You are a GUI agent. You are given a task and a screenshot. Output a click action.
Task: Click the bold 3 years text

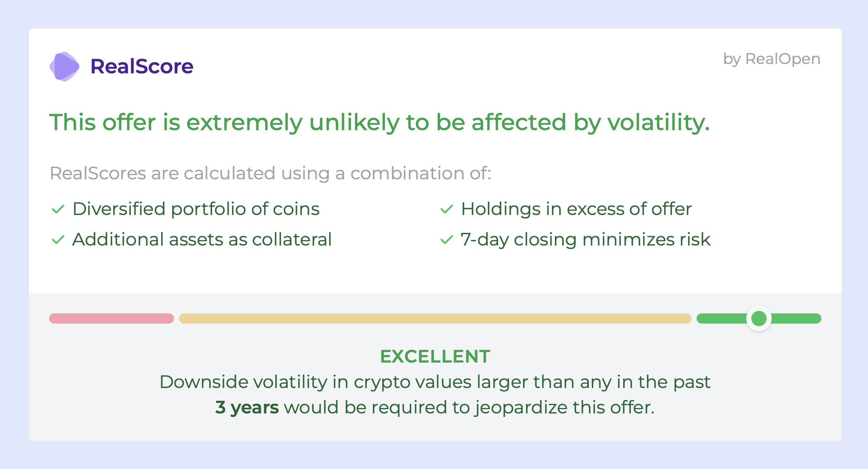(247, 408)
